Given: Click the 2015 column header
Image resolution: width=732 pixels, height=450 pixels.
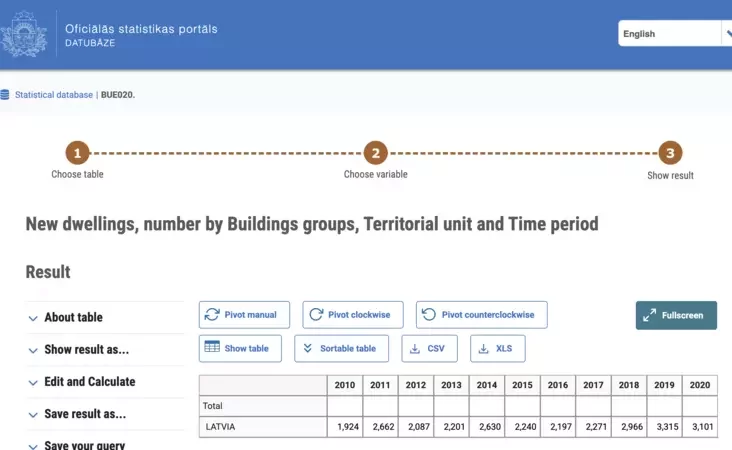Looking at the screenshot, I should point(522,385).
